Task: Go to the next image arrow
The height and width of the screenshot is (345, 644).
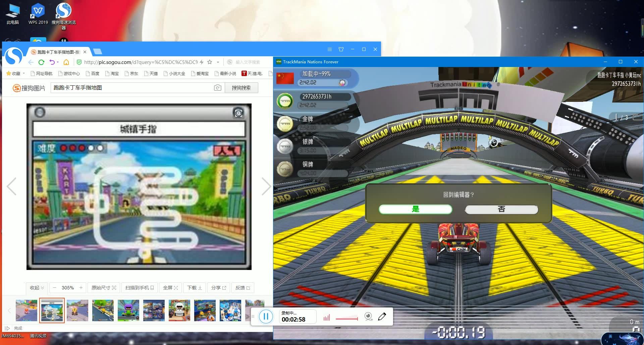Action: point(266,186)
